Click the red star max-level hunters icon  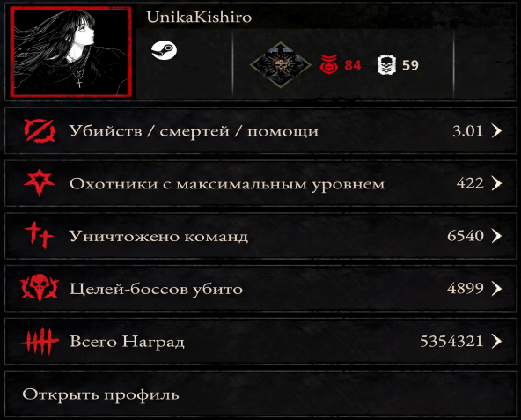pos(40,183)
